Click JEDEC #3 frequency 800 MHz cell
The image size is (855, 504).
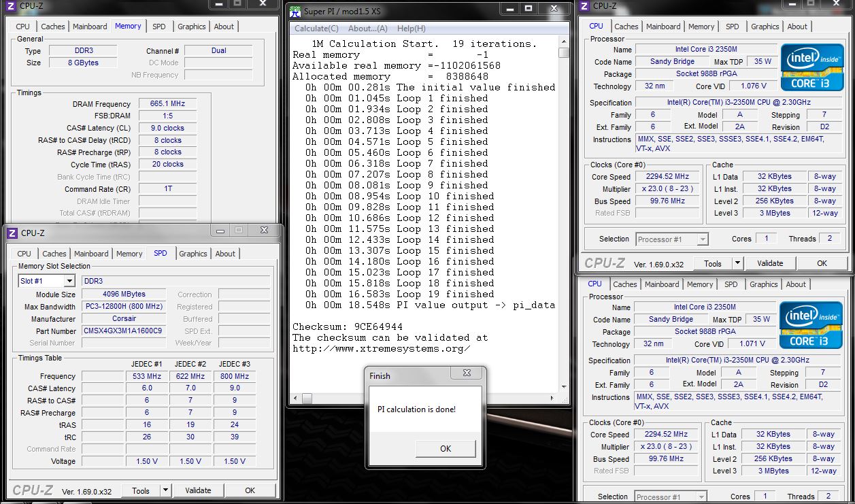click(234, 376)
